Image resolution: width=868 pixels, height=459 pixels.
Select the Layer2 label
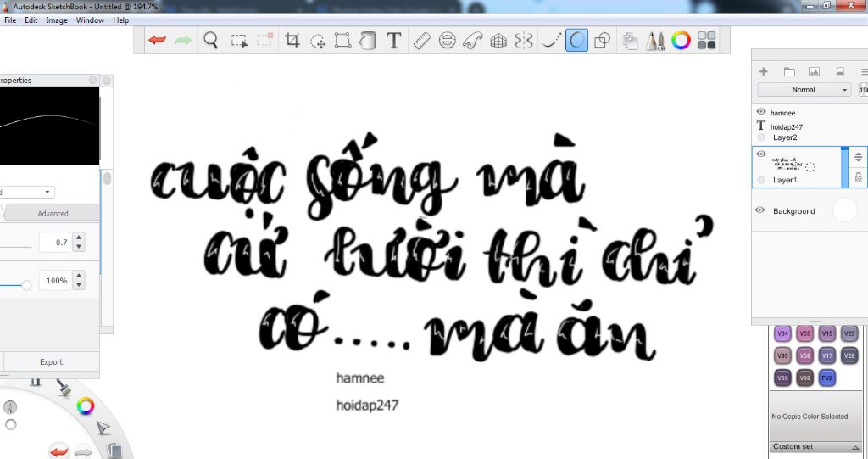click(785, 137)
